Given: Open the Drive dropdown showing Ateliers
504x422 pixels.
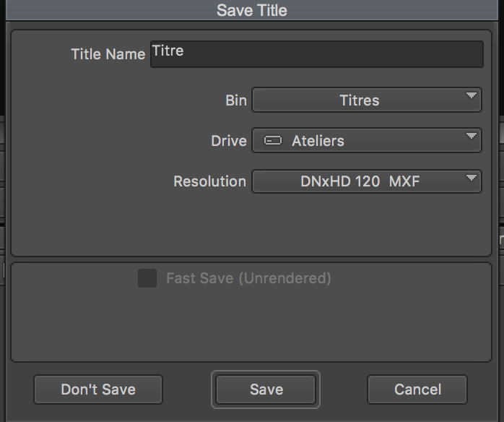Looking at the screenshot, I should (367, 141).
